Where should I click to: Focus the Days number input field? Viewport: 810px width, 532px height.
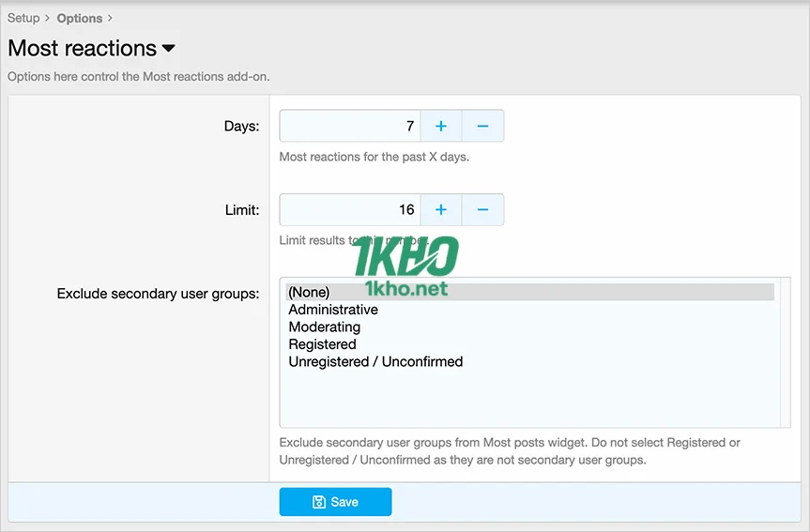pos(350,126)
